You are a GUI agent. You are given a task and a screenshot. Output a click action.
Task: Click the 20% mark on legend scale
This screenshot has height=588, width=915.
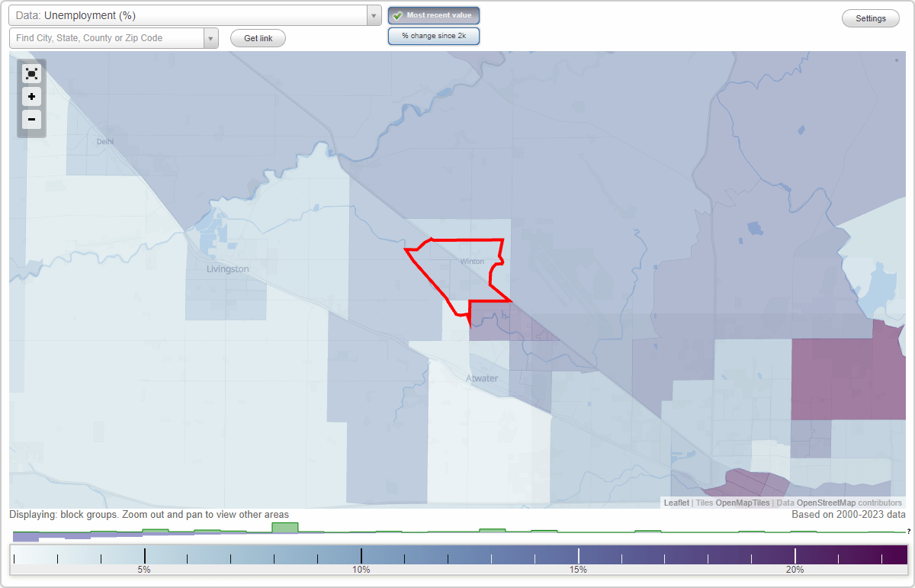(795, 569)
